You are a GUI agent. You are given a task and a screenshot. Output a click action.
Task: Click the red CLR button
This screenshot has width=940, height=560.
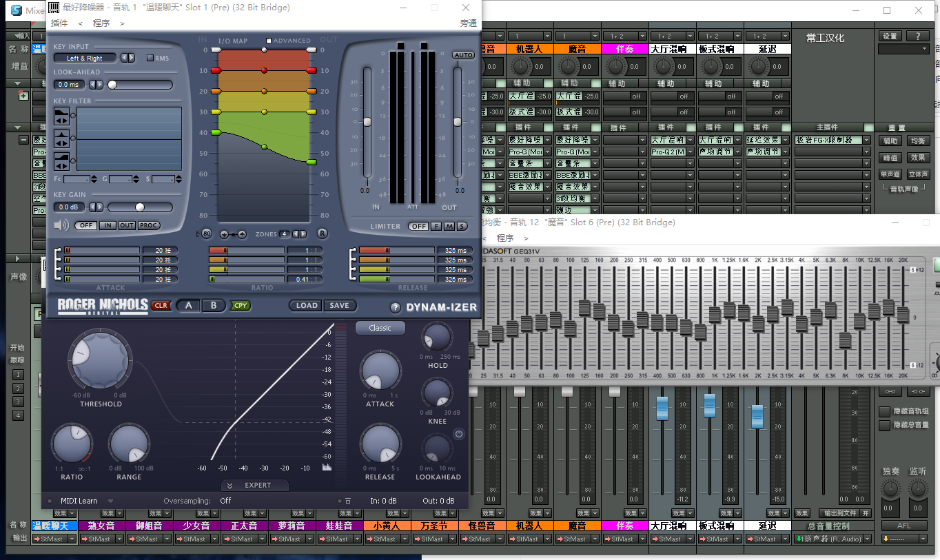point(161,306)
